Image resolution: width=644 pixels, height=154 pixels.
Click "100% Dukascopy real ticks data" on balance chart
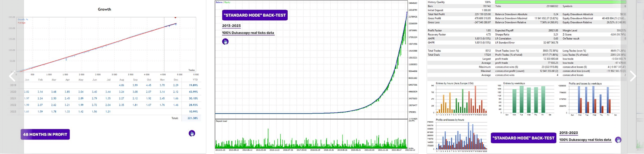(x=248, y=33)
